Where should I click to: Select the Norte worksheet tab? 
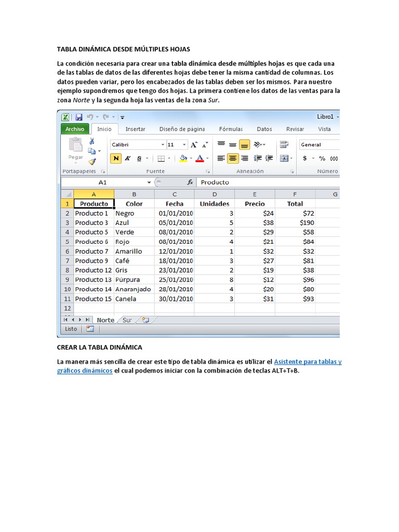tap(105, 320)
